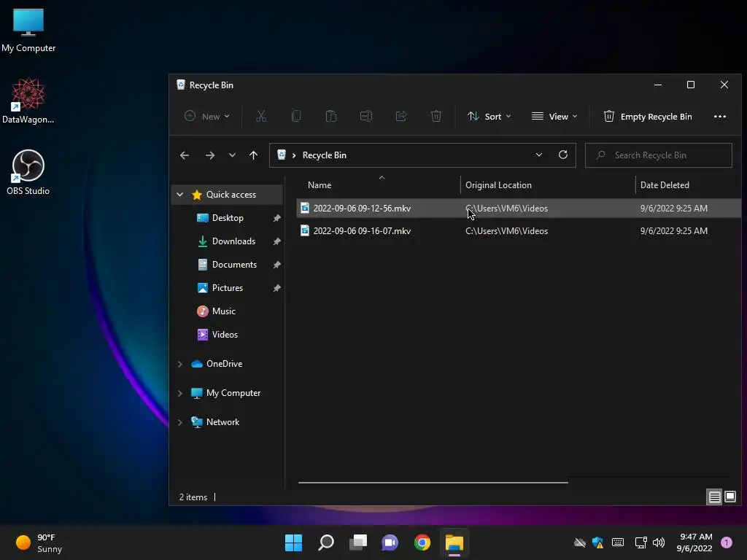
Task: Open the Windows Start menu
Action: (293, 542)
